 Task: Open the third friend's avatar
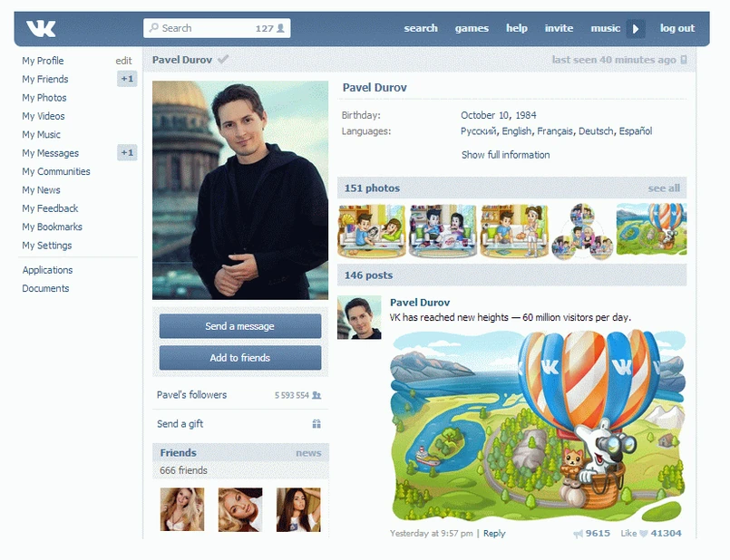click(298, 509)
